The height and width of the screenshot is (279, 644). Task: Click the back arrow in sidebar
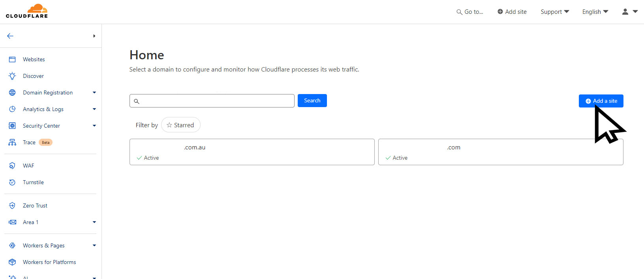10,36
